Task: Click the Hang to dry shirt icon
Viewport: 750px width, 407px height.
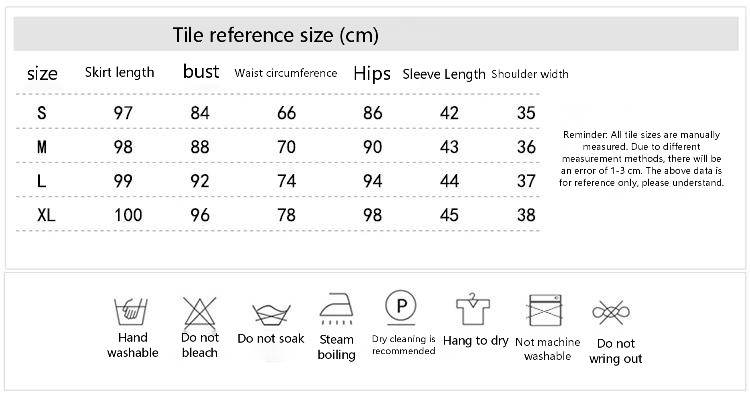Action: (476, 311)
